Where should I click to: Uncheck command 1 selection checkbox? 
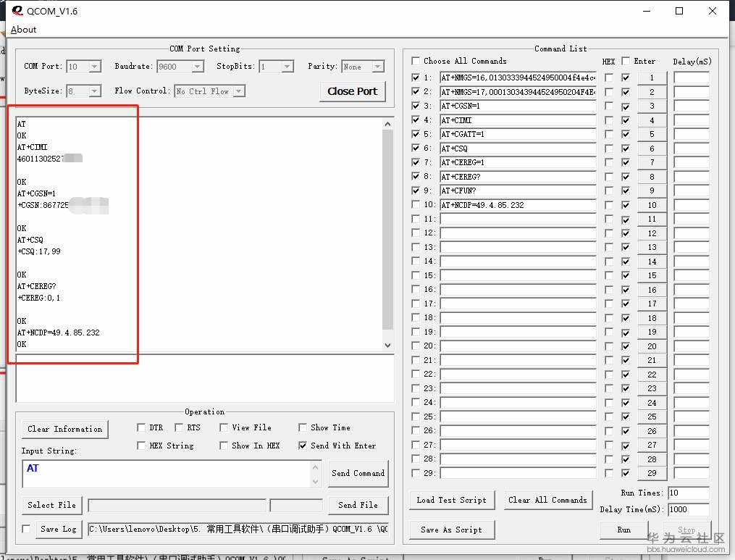416,78
